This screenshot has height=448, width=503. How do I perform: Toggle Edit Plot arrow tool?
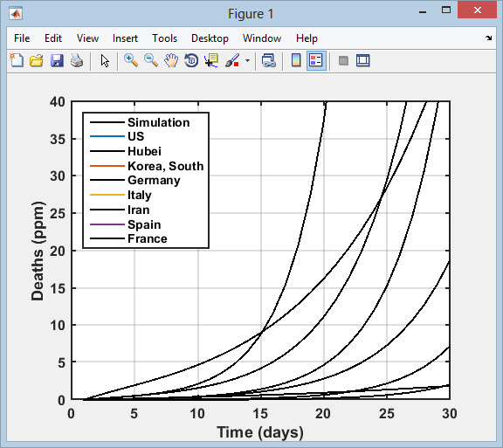coord(105,60)
